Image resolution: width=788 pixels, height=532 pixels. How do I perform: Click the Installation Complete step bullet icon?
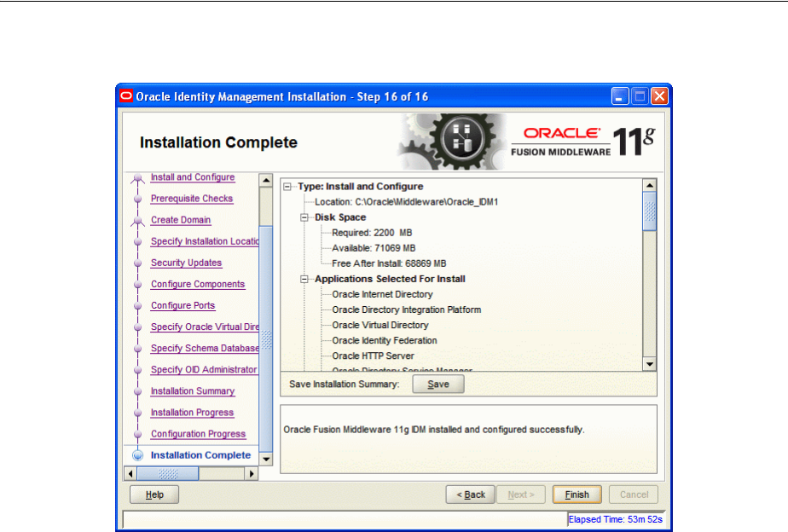pyautogui.click(x=137, y=455)
